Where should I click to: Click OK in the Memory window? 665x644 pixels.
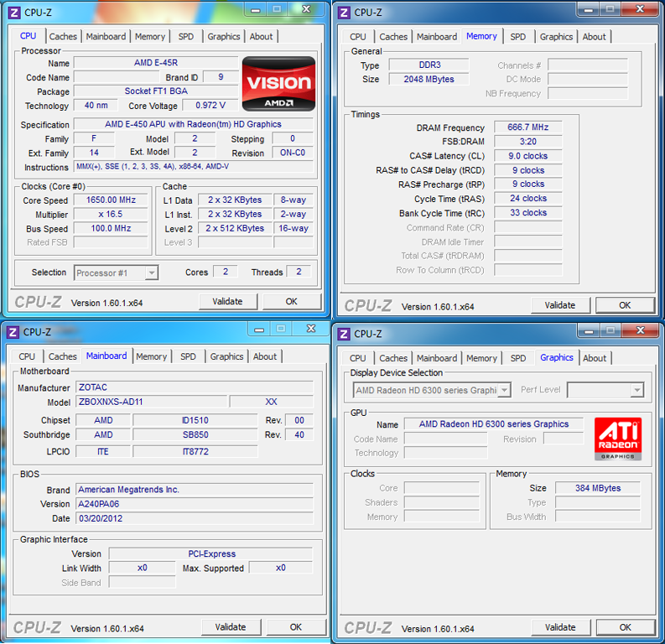tap(625, 305)
